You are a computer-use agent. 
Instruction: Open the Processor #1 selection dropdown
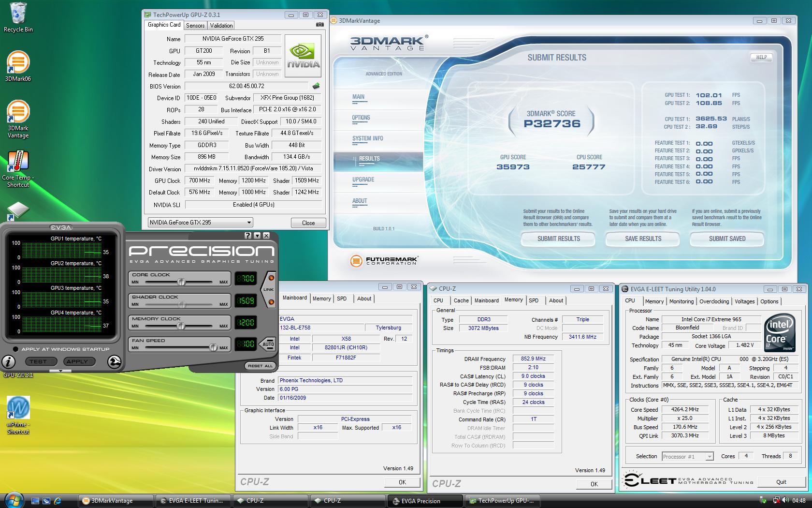(687, 456)
